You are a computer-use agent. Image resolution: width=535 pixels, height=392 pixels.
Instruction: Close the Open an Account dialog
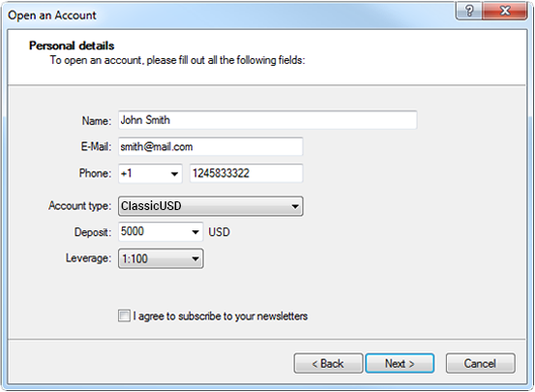click(x=505, y=11)
